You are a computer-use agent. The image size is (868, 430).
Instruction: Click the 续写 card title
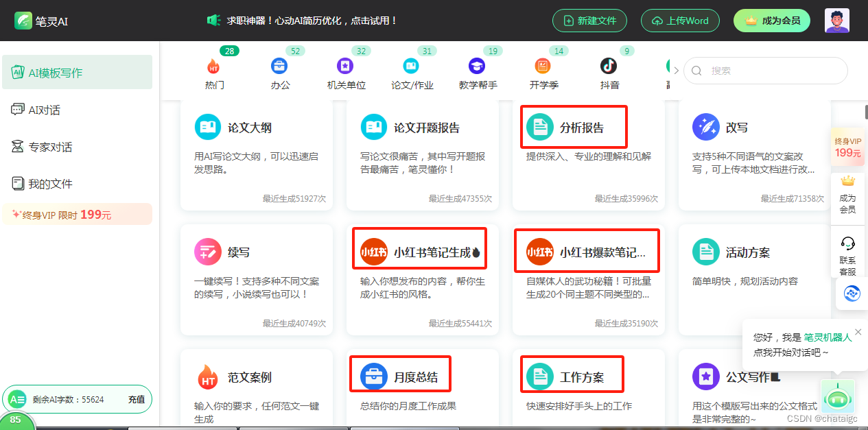[239, 252]
